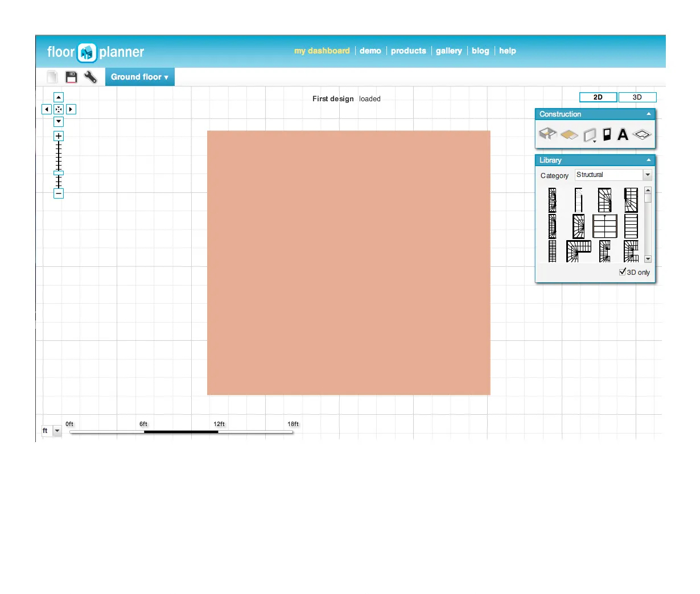Open the Category Structural dropdown

(648, 175)
